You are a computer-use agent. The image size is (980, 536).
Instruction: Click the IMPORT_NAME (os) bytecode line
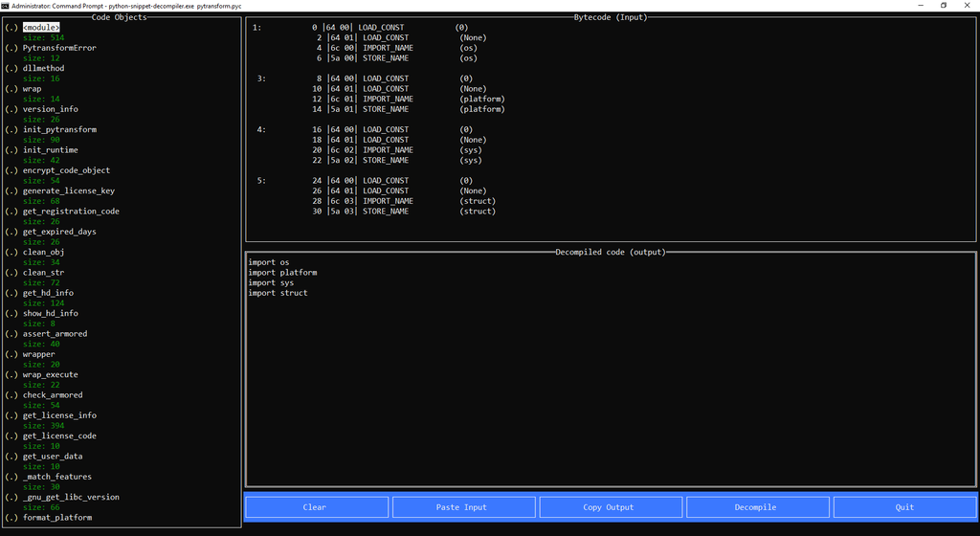[396, 48]
